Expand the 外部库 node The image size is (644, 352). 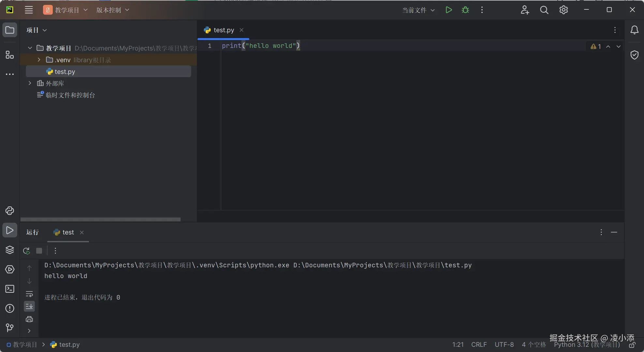(30, 83)
